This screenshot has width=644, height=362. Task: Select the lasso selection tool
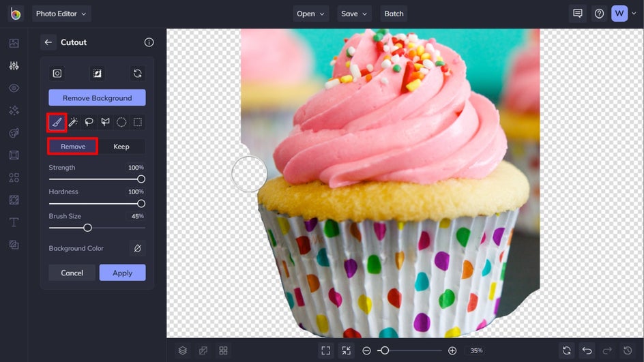(89, 122)
